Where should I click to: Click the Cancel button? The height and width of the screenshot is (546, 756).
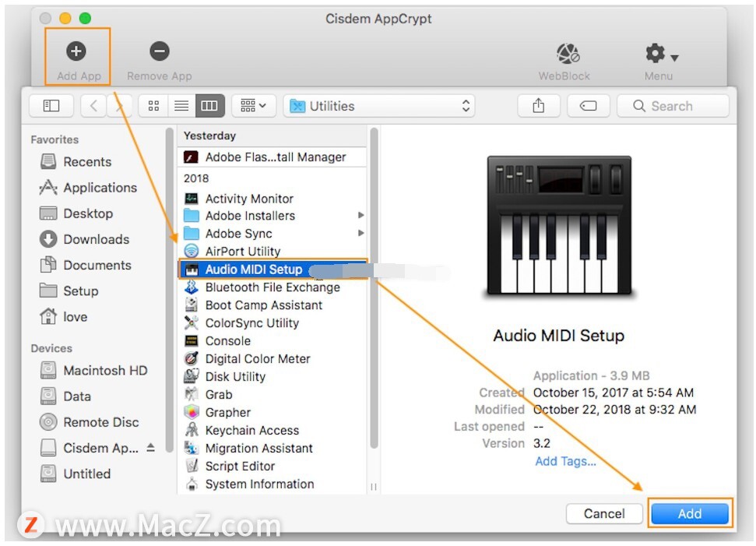(x=604, y=514)
